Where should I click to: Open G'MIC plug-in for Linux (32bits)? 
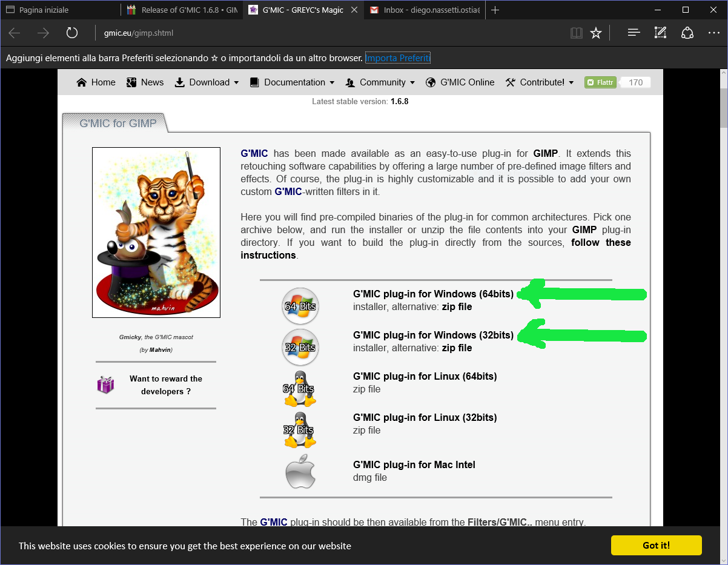425,417
